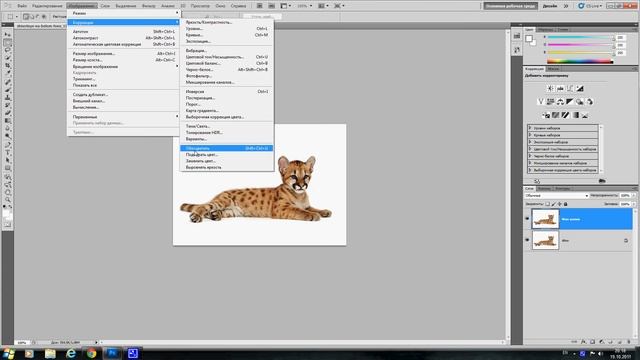Select the Eyedropper tool
Screen dimensions: 640x360
click(7, 73)
